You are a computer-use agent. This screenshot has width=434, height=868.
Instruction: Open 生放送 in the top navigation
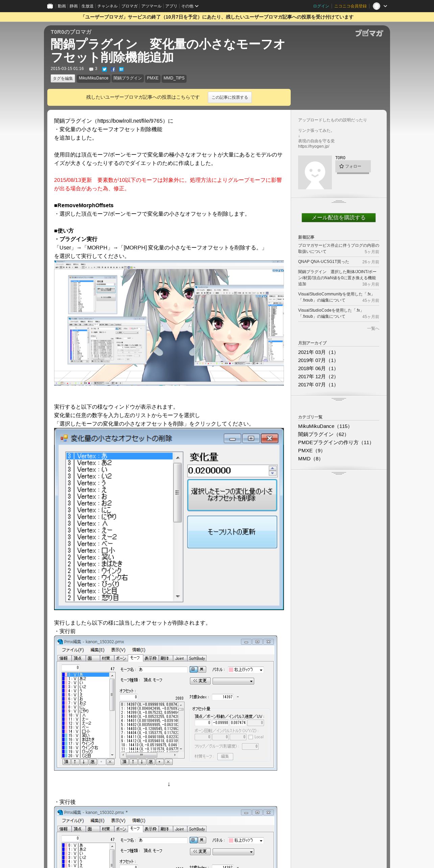coord(87,6)
